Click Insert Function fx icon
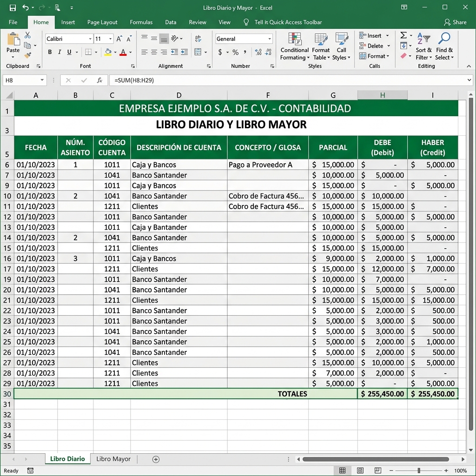Screen dimensions: 476x476 coord(99,80)
